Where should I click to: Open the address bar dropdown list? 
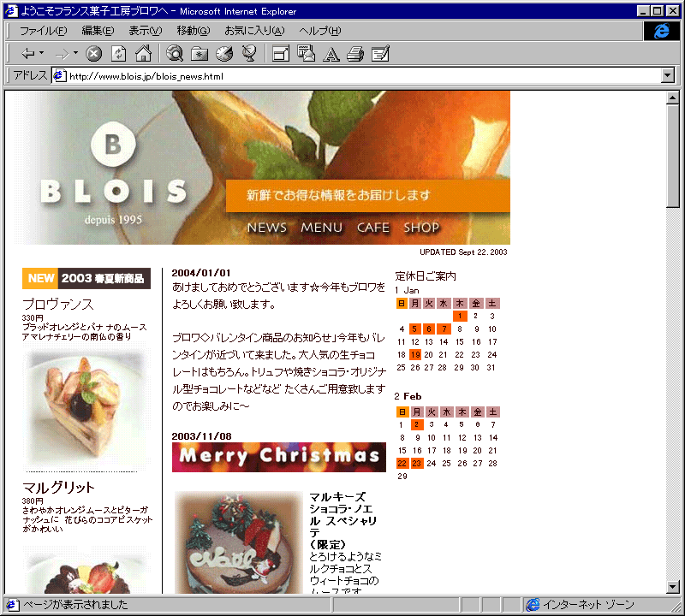[x=667, y=76]
